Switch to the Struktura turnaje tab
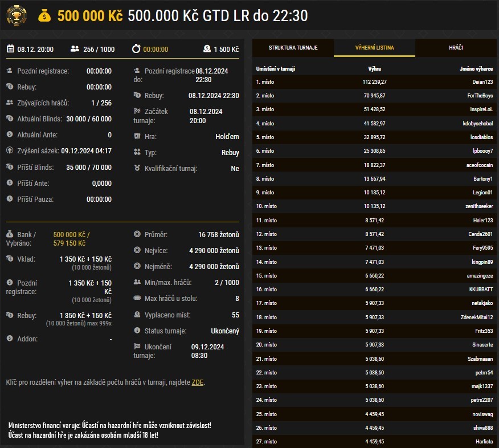The height and width of the screenshot is (448, 499). pos(293,48)
